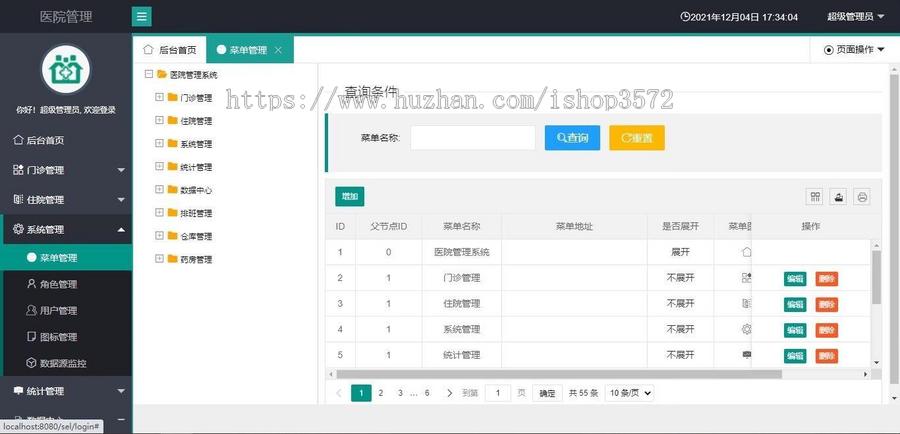The image size is (900, 434).
Task: Expand the 数据中心 tree node
Action: (160, 189)
